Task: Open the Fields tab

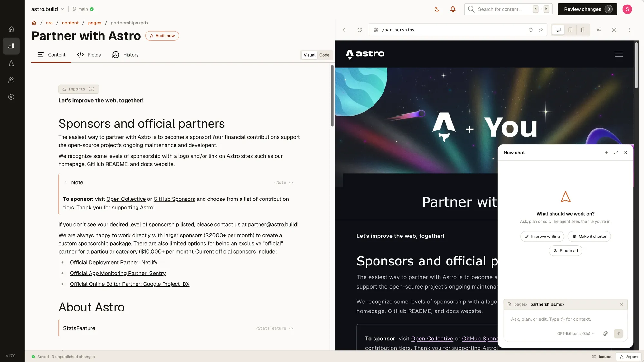Action: [x=89, y=55]
